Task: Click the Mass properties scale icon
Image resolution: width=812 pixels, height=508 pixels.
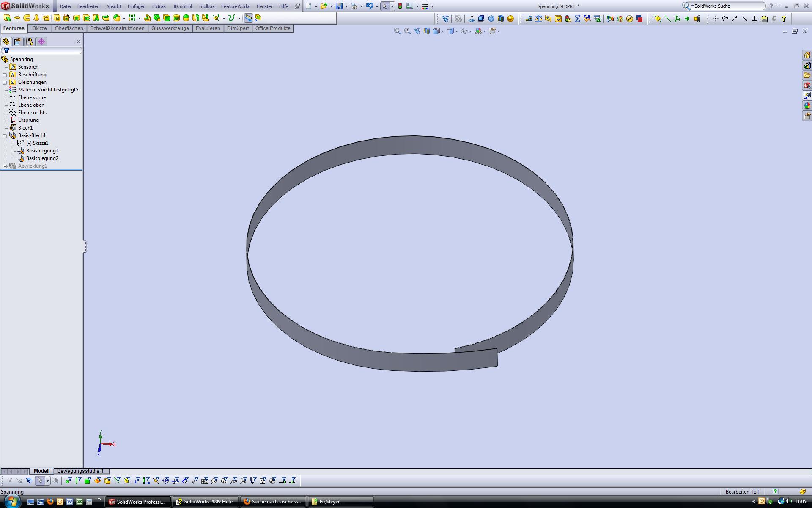Action: click(539, 19)
